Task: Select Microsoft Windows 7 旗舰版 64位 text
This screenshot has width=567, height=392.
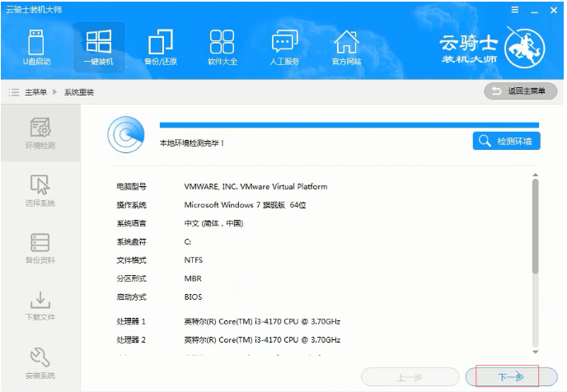Action: pos(245,205)
